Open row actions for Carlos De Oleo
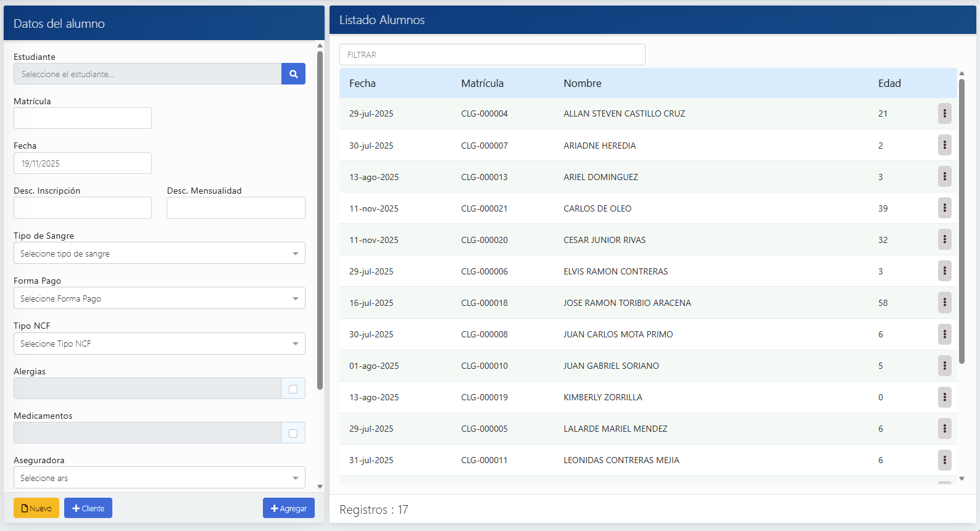Screen dimensions: 980x531 (x=944, y=208)
